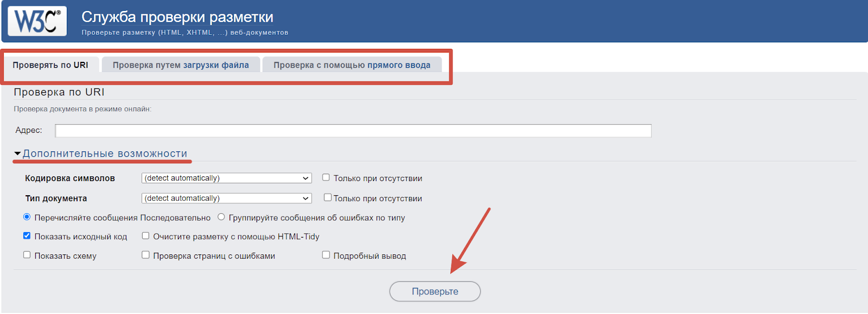Select Перечисляйте сообщения Последовательно radio button
Viewport: 868px width, 314px height.
tap(27, 217)
